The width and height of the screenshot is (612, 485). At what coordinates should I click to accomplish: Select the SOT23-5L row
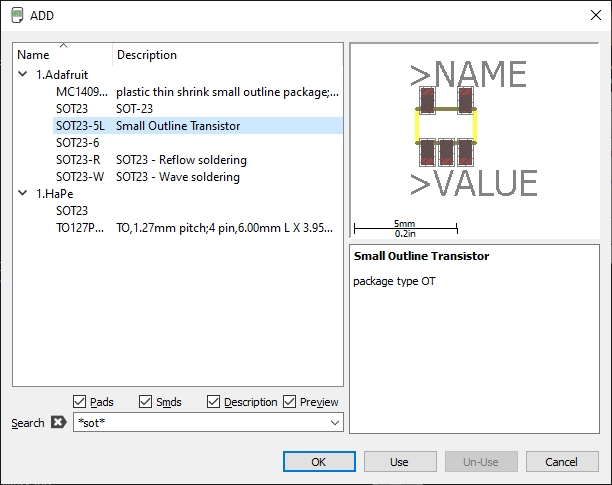point(197,126)
